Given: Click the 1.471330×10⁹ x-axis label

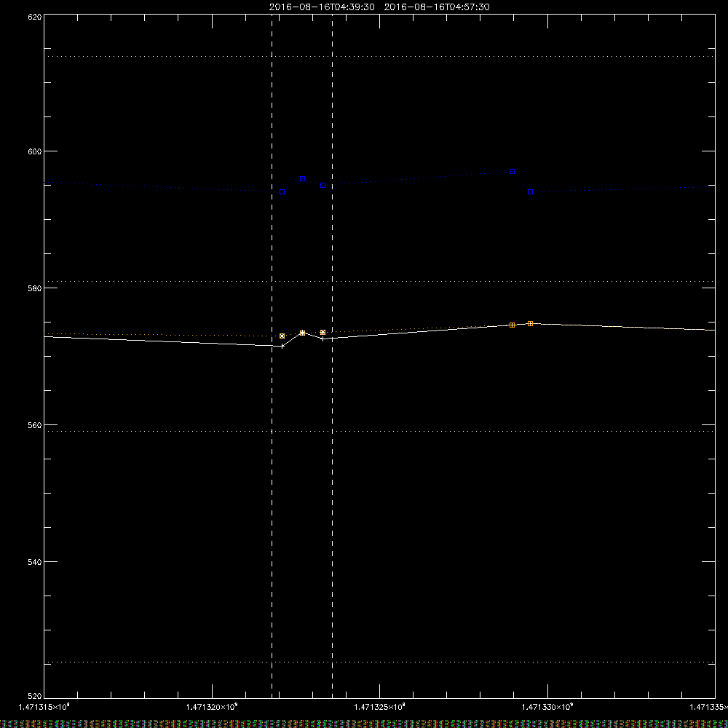Looking at the screenshot, I should (547, 707).
